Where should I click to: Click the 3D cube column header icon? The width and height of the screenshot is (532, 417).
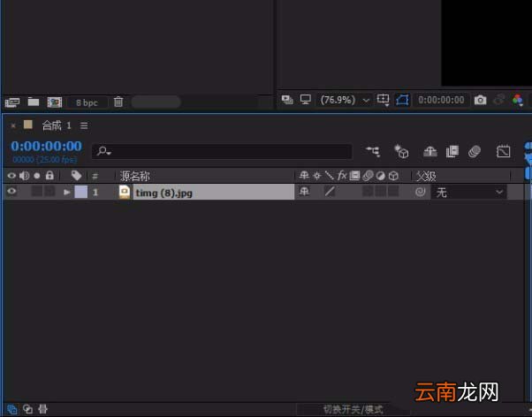[x=393, y=176]
